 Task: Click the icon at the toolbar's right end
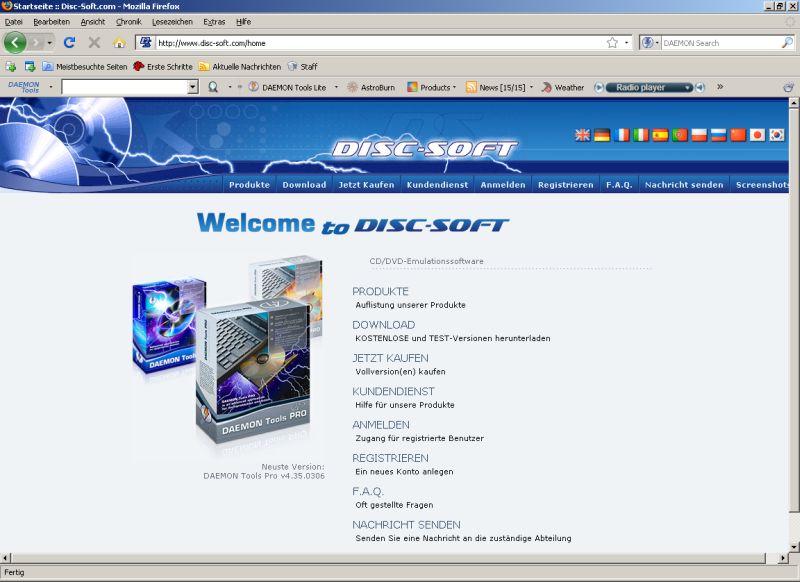(788, 87)
